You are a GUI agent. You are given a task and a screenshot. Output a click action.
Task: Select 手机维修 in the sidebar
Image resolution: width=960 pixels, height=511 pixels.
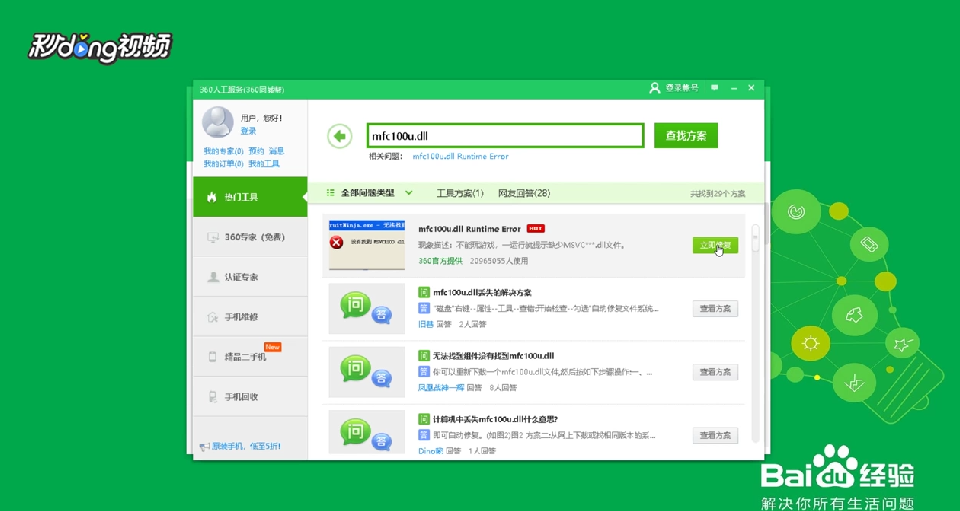click(x=250, y=316)
